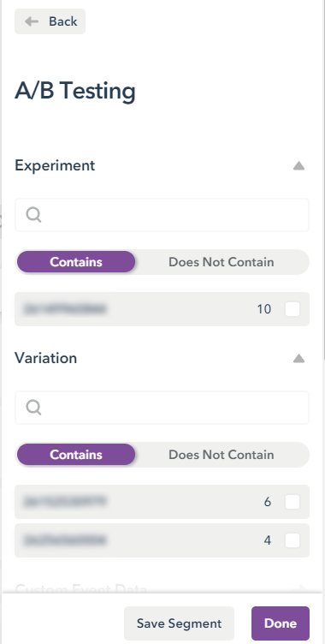This screenshot has height=644, width=325.
Task: Collapse the Experiment section triangle
Action: click(x=298, y=166)
